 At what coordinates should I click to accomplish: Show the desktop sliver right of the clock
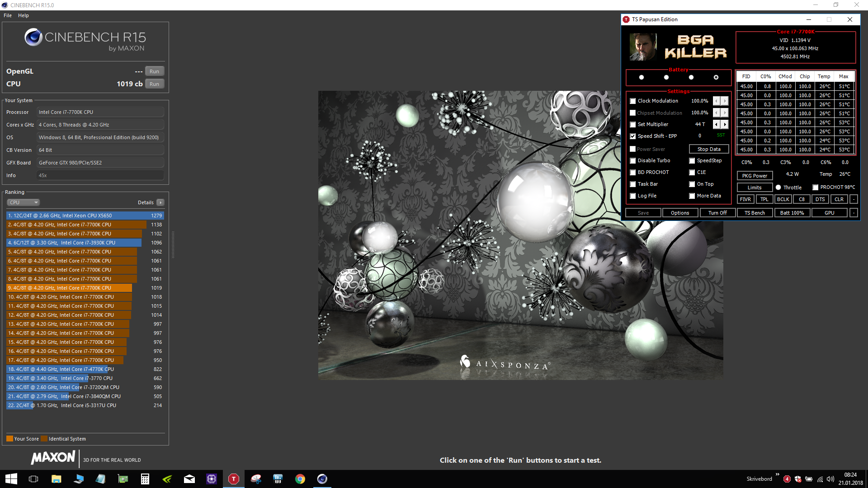tap(867, 479)
